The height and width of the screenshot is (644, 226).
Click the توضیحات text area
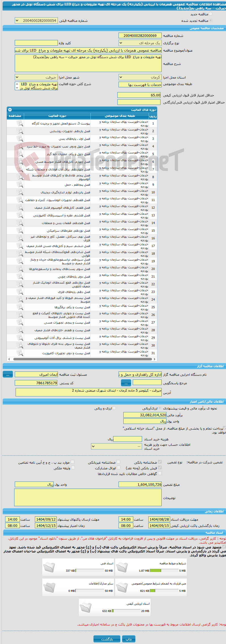tap(88, 497)
